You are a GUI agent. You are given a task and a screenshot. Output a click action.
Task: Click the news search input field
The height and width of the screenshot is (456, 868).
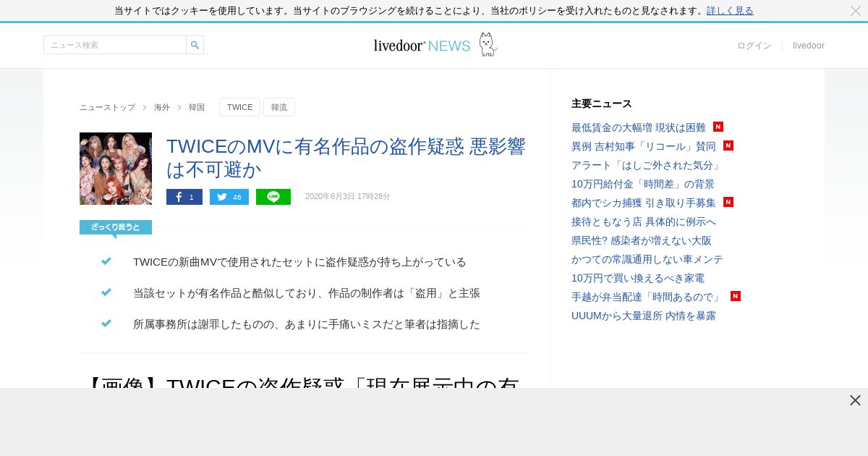(115, 45)
